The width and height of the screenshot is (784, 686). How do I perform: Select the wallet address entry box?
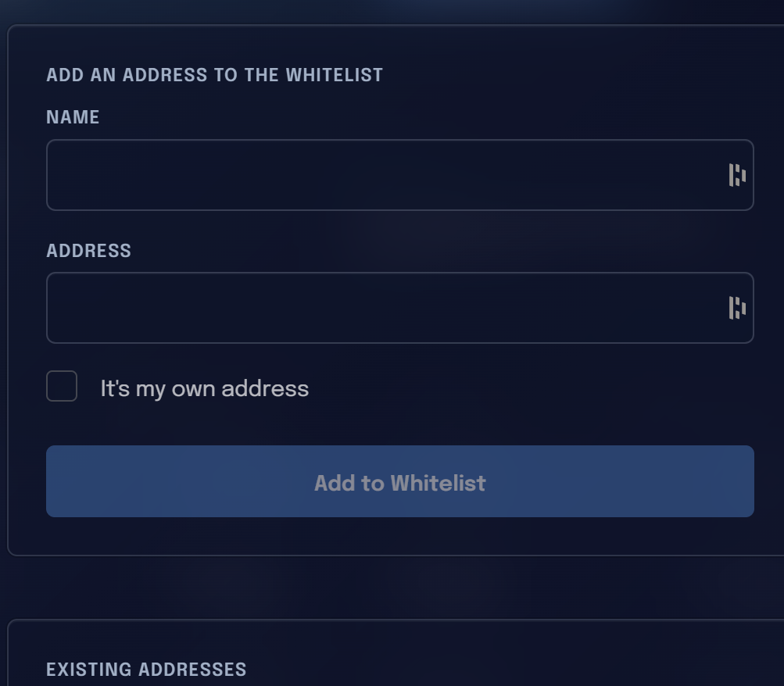(x=400, y=308)
